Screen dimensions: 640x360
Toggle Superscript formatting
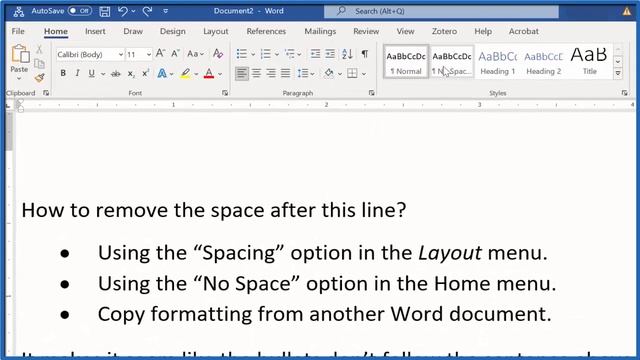[145, 73]
